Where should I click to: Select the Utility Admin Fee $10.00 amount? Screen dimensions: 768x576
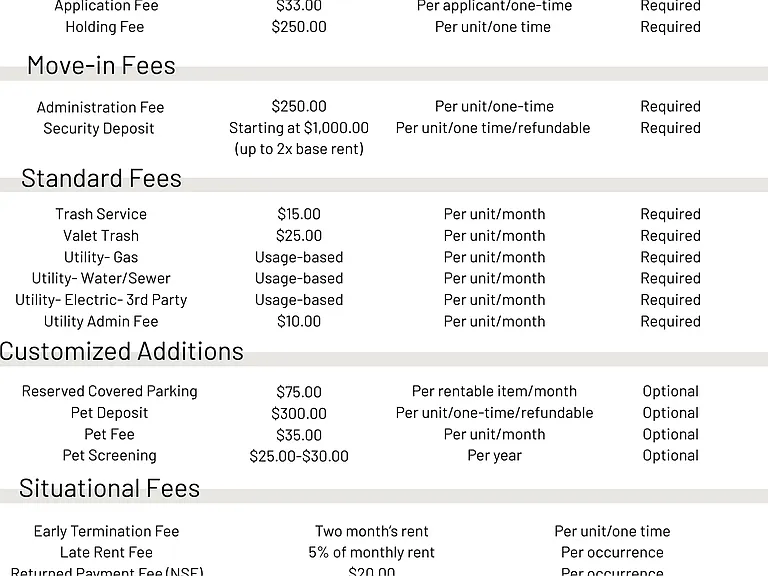click(x=299, y=321)
